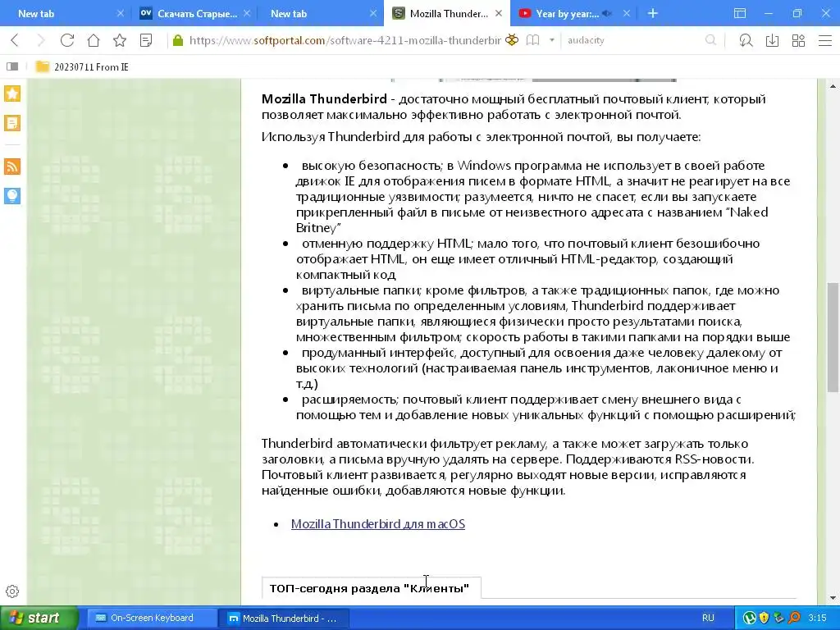Click the green padlock site security icon

tap(178, 40)
